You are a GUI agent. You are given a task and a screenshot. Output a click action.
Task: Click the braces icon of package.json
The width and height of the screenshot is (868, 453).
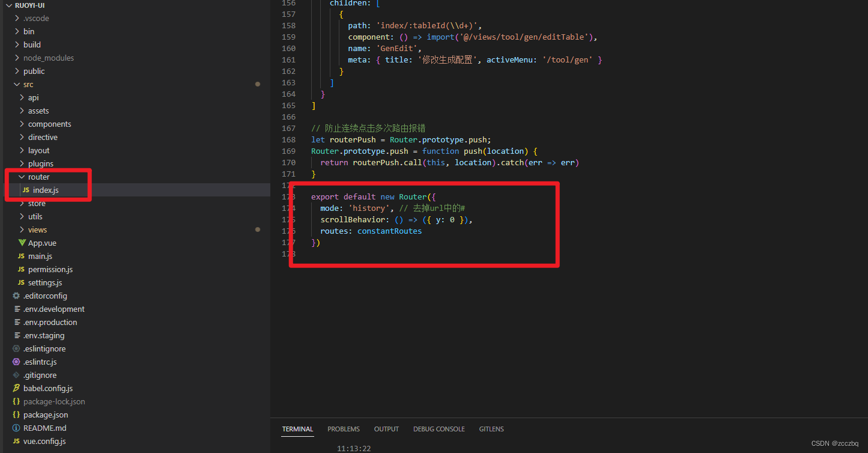(x=17, y=415)
